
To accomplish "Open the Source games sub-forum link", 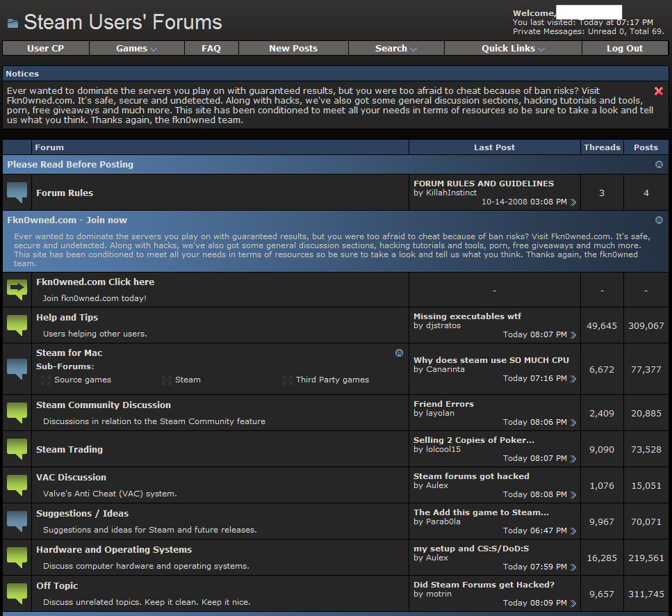I will 83,380.
